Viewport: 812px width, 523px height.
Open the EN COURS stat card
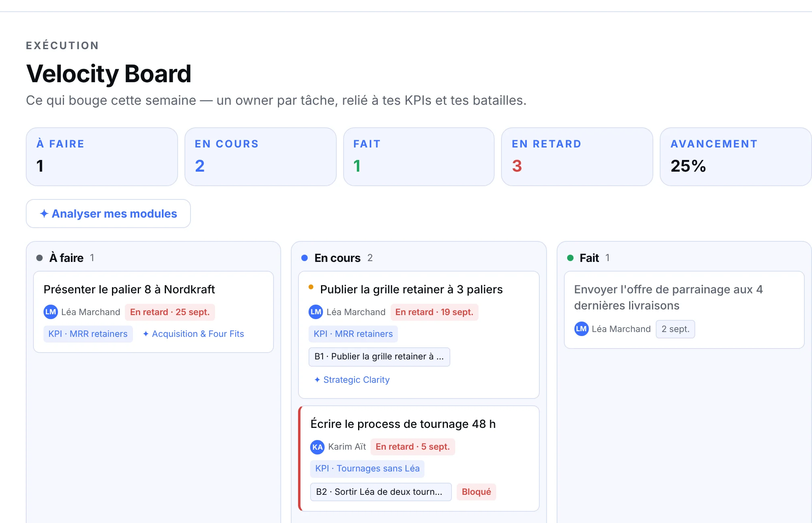(x=261, y=157)
